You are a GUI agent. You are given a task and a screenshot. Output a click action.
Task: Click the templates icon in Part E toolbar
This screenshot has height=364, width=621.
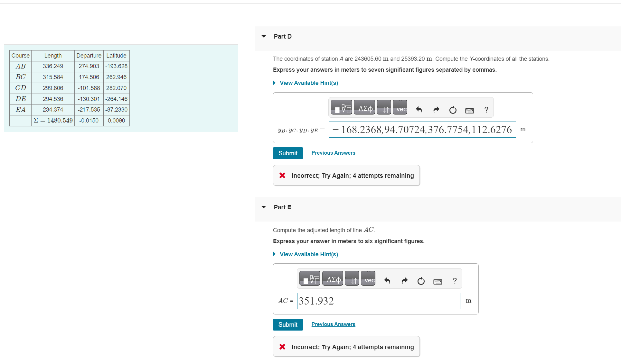310,279
